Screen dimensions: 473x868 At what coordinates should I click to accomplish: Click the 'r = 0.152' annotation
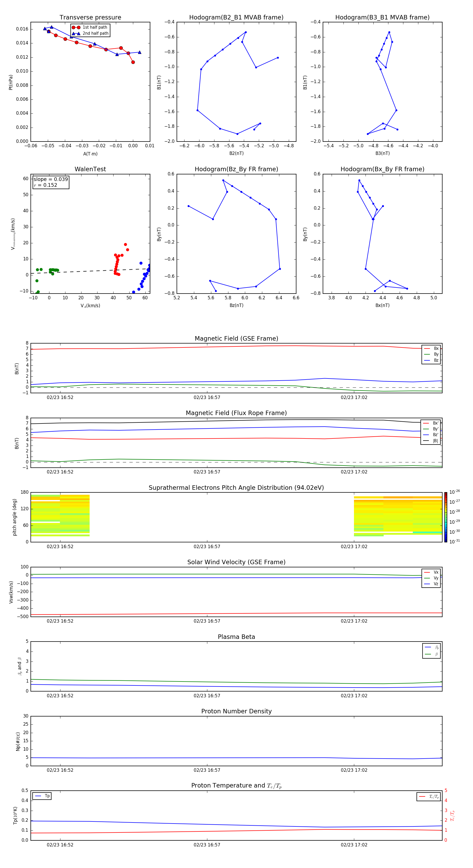[x=45, y=185]
